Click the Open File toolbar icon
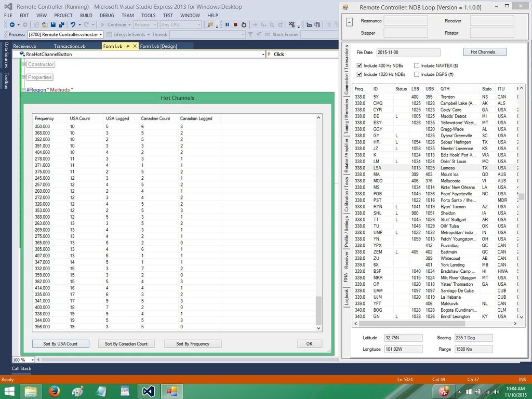The width and height of the screenshot is (532, 399). [45, 25]
